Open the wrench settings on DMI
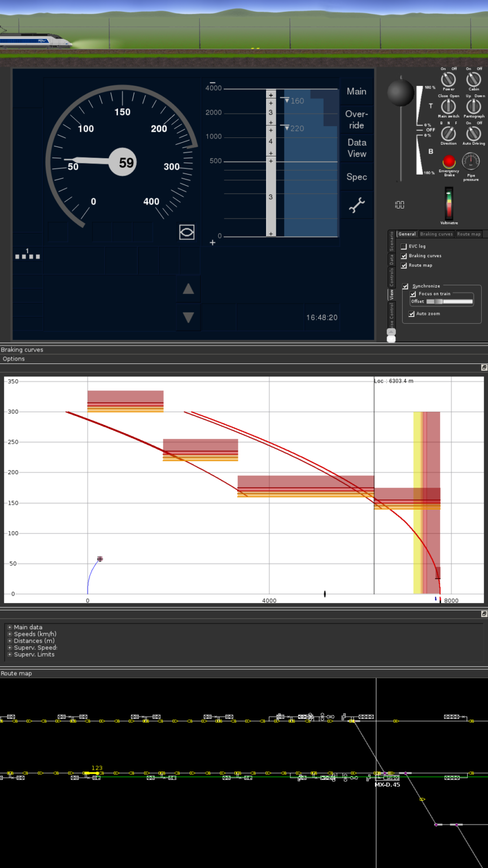This screenshot has width=488, height=868. [x=356, y=206]
